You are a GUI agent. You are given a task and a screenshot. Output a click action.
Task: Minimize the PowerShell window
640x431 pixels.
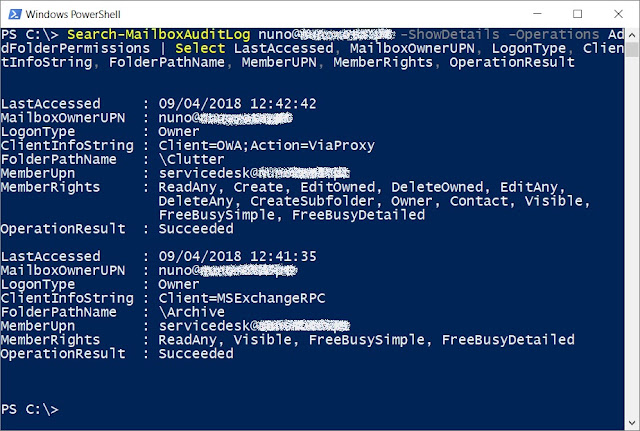(x=538, y=14)
